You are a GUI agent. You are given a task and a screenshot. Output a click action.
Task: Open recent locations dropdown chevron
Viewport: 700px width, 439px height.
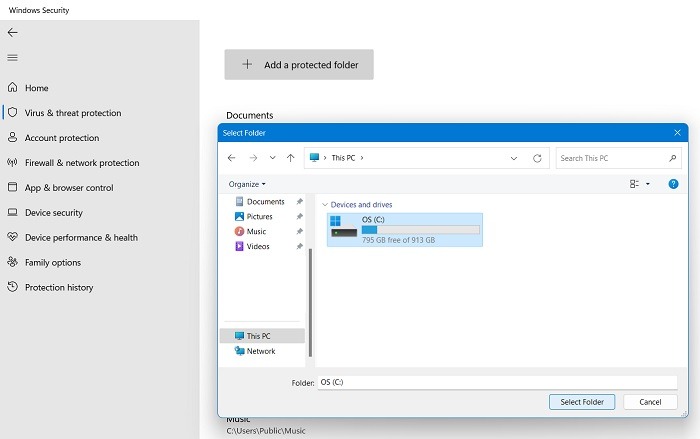click(272, 158)
